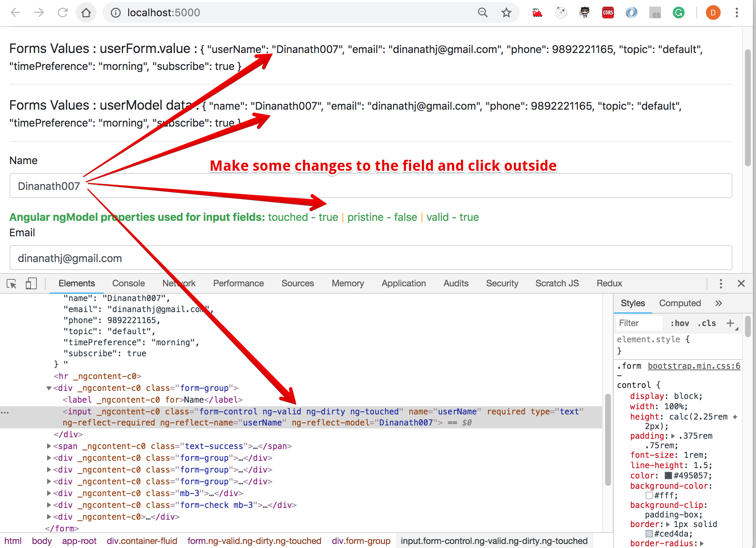Expand the form-check mb-3 div node
The height and width of the screenshot is (548, 756).
pyautogui.click(x=49, y=505)
